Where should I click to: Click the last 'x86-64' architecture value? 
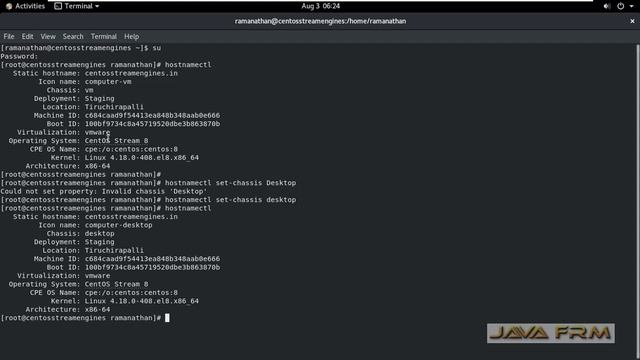pos(97,309)
